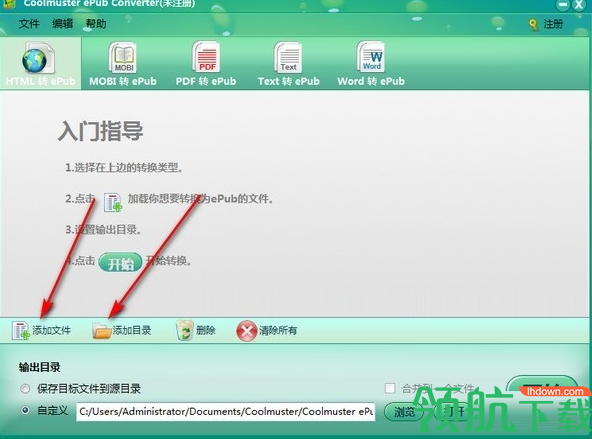Open the 帮助 menu

(96, 24)
